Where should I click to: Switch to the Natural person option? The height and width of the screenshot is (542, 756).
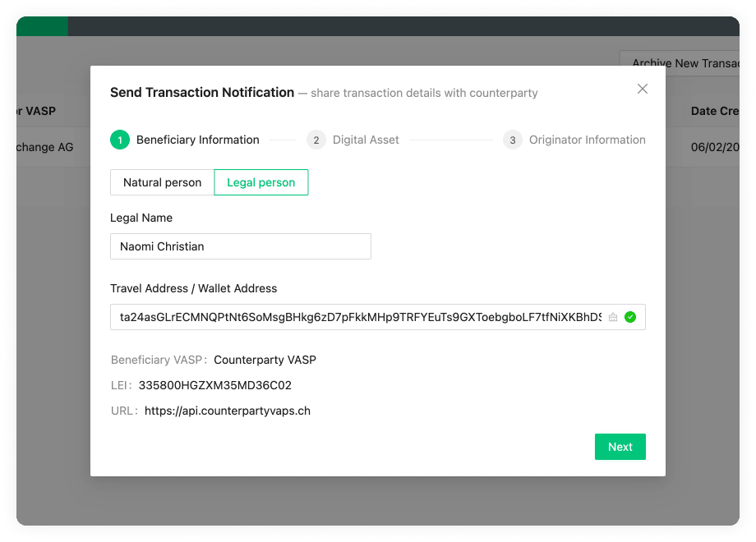point(161,182)
